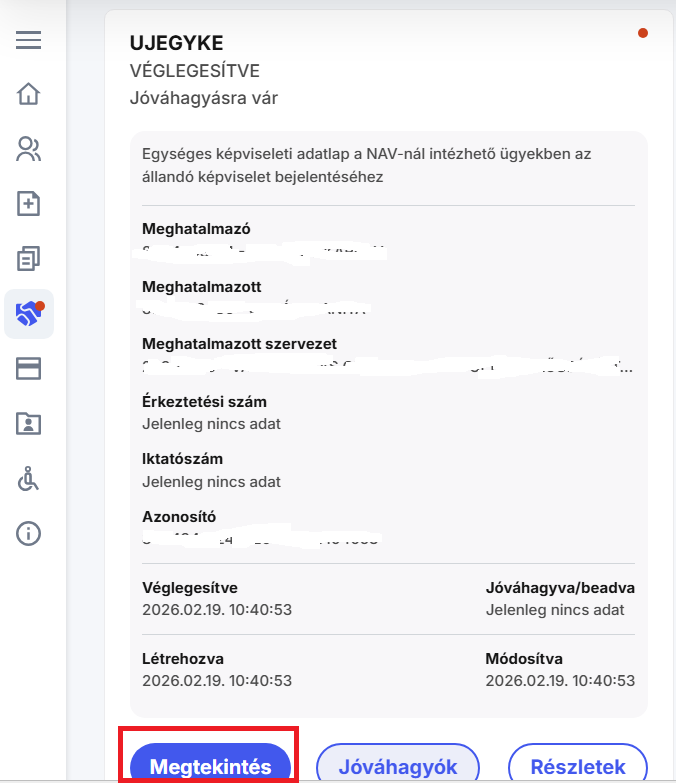Open the hamburger menu in the sidebar
This screenshot has width=676, height=783.
click(28, 41)
